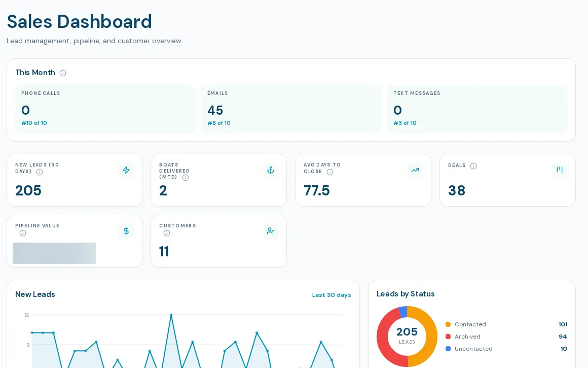This screenshot has width=588, height=368.
Task: Click the peak data point at 12 on the leads chart
Action: coord(171,315)
